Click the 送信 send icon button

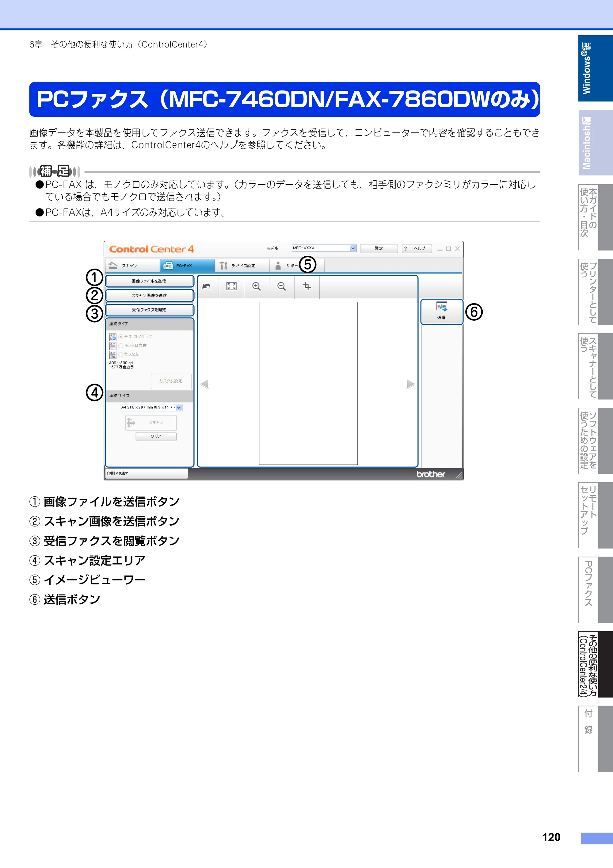441,312
